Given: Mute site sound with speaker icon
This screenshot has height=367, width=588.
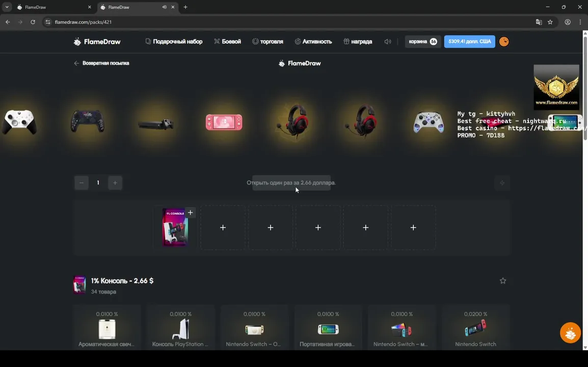Looking at the screenshot, I should 388,42.
